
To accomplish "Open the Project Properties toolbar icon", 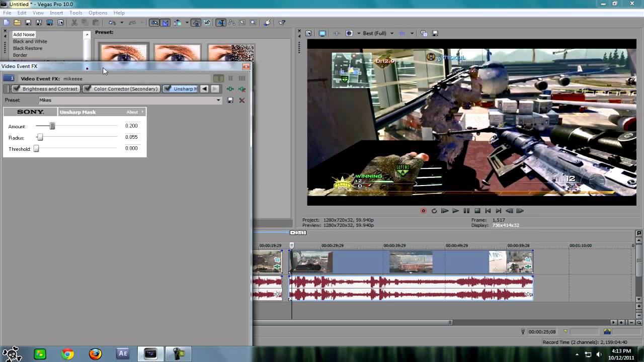I will pos(60,23).
